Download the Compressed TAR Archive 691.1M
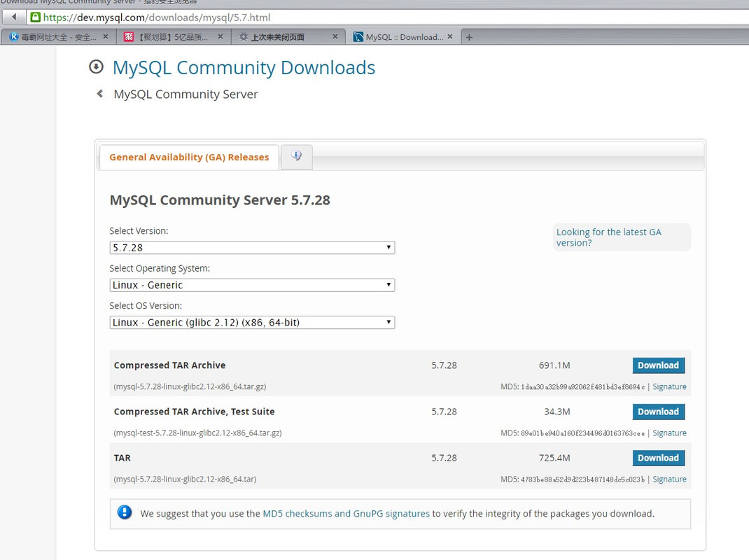 pyautogui.click(x=658, y=365)
